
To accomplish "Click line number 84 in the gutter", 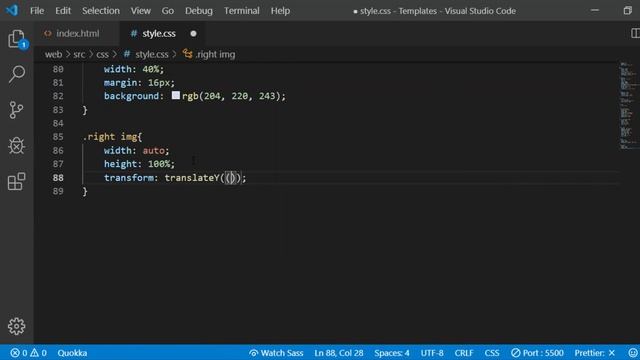I will (x=58, y=123).
